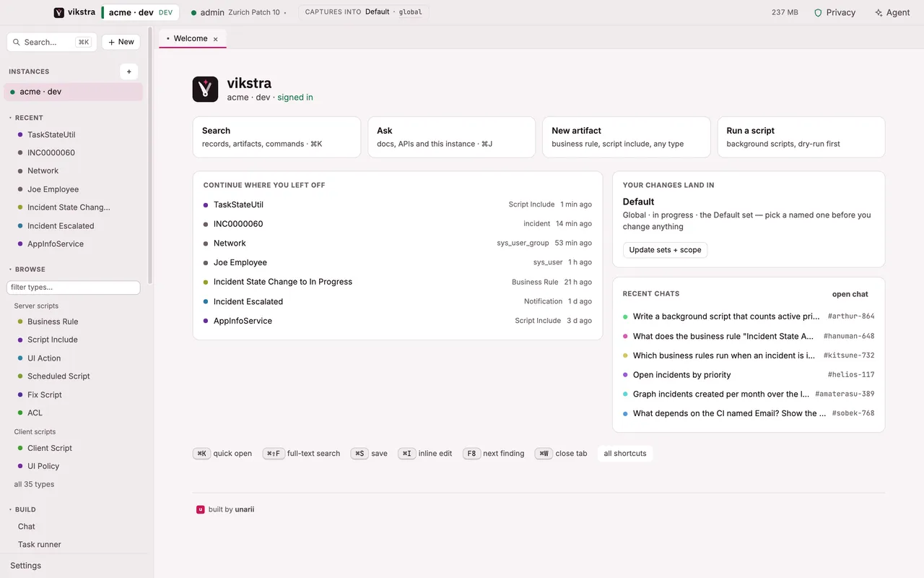Add a new instance with the plus button
Image resolution: width=924 pixels, height=578 pixels.
point(128,72)
